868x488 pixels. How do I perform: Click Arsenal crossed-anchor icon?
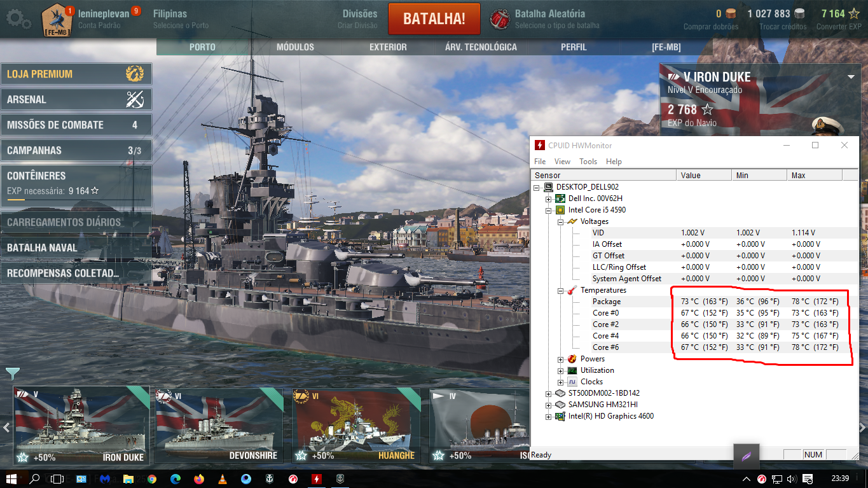135,99
